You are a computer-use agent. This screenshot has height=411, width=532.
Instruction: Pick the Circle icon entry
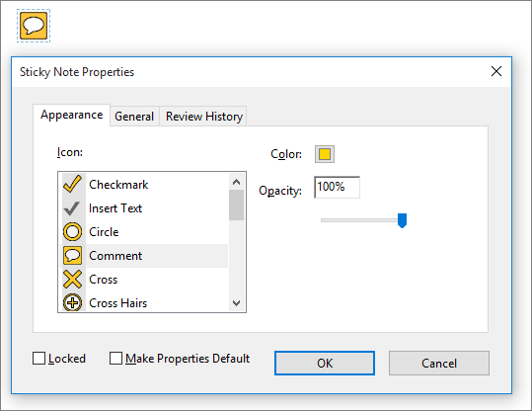click(73, 232)
